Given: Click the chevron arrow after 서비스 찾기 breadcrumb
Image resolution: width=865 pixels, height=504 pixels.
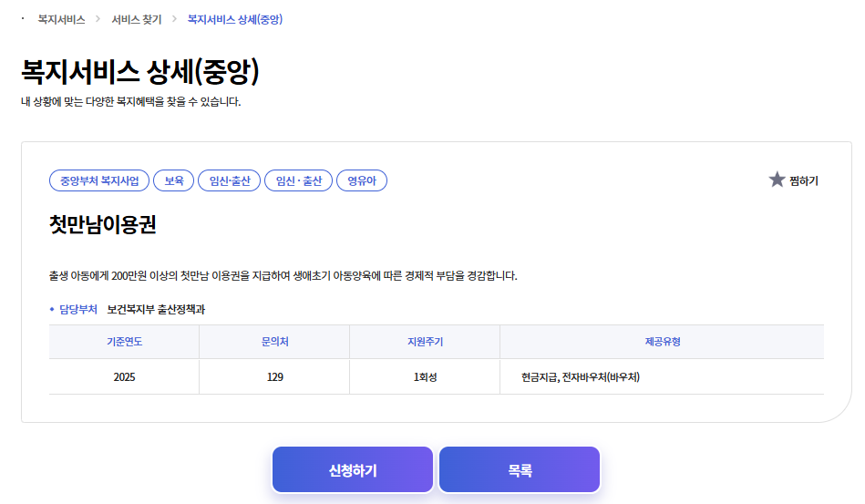Looking at the screenshot, I should pos(173,19).
